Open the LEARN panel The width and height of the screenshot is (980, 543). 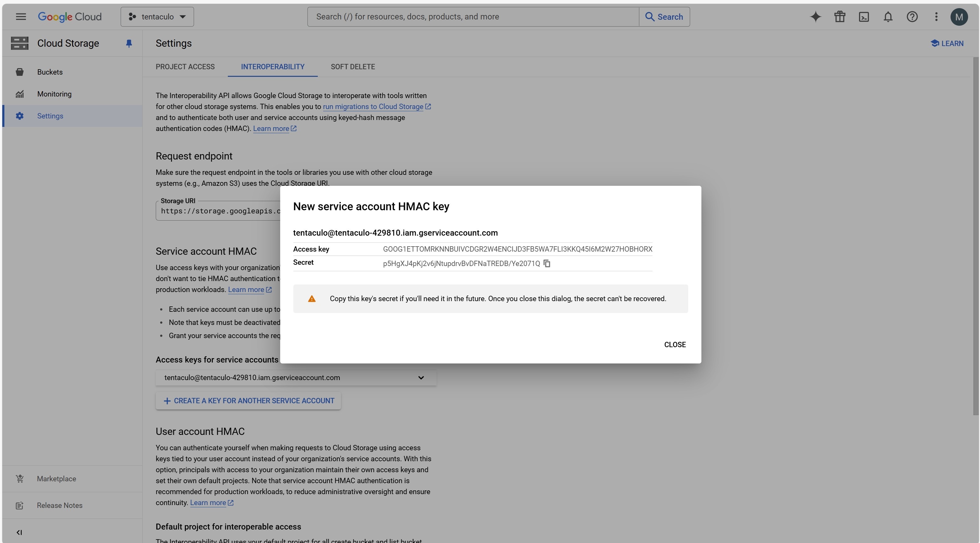947,43
